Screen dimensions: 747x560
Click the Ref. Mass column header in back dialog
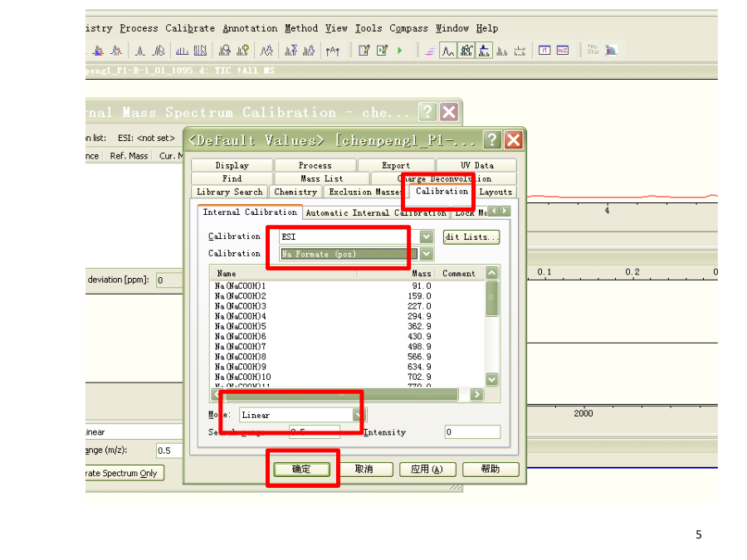tap(128, 156)
